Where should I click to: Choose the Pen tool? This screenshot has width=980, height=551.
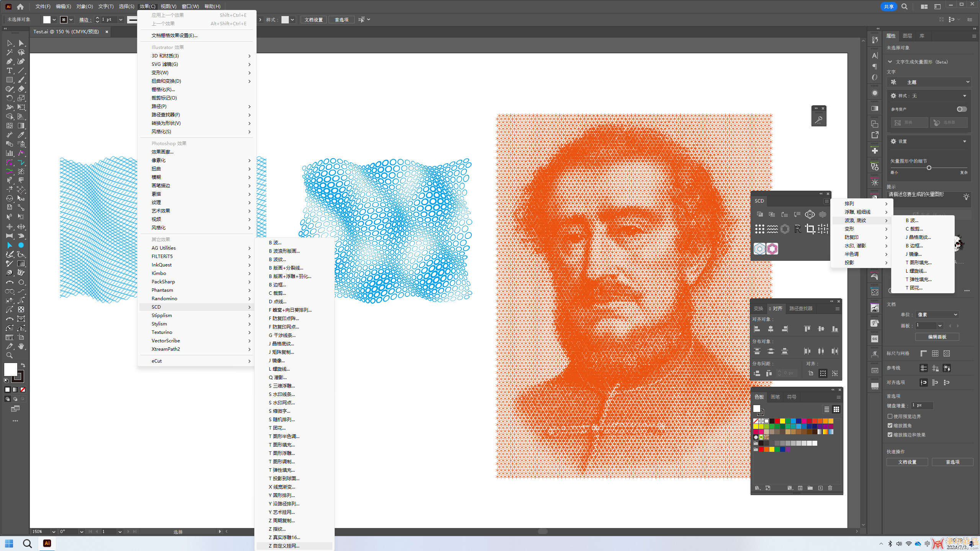[x=9, y=62]
